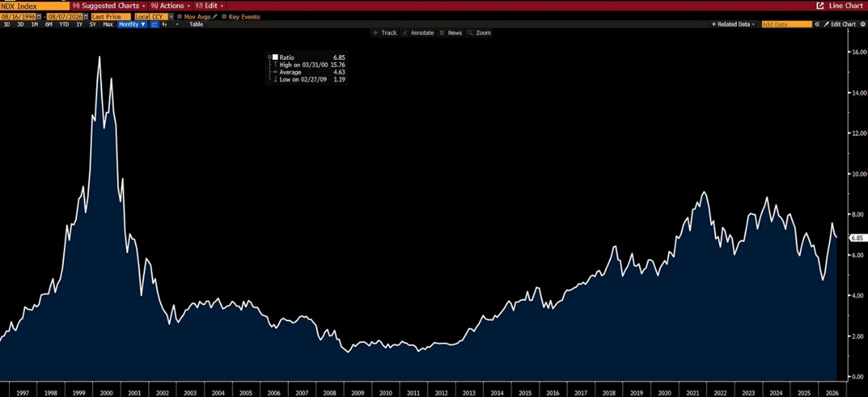Click the Add Data input field
This screenshot has width=868, height=397.
[x=787, y=24]
